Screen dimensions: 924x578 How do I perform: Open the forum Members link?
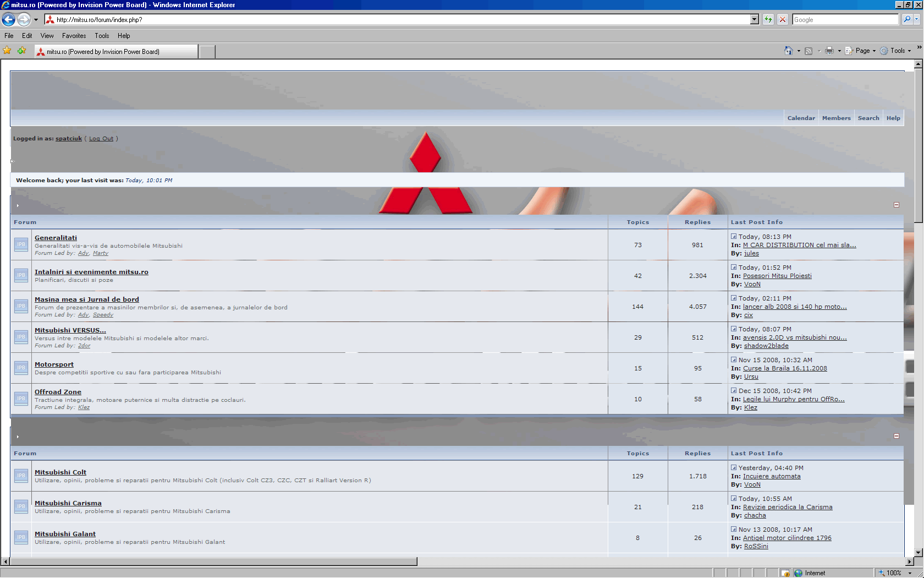(836, 118)
